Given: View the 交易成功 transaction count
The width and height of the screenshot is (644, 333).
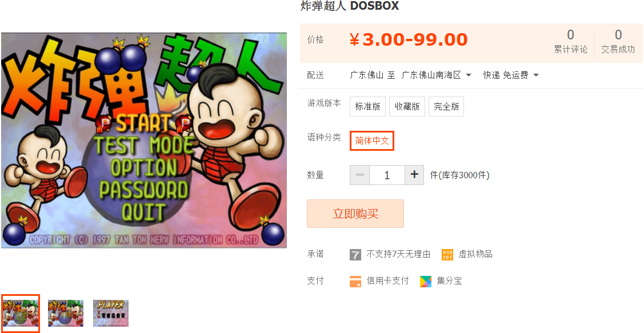Looking at the screenshot, I should click(618, 41).
